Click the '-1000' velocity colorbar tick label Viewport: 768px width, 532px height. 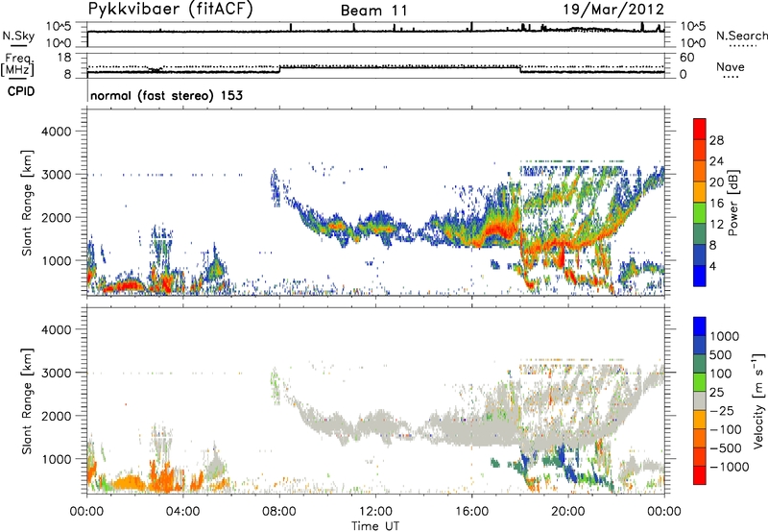click(729, 467)
